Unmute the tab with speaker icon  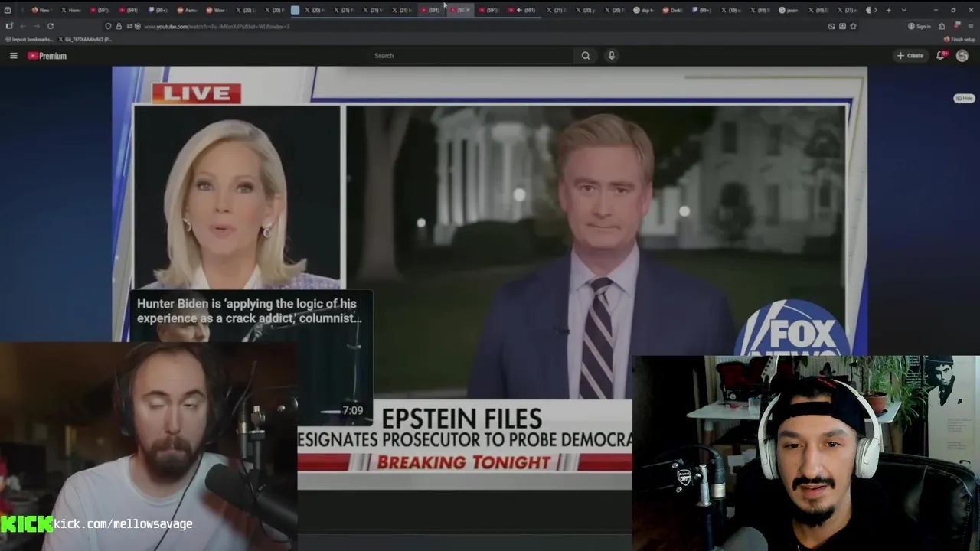click(519, 10)
